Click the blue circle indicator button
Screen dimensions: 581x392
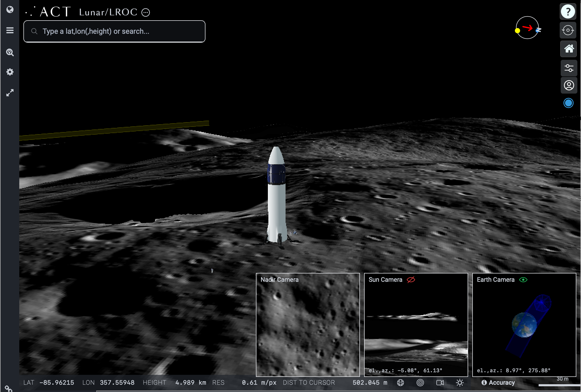[x=568, y=103]
